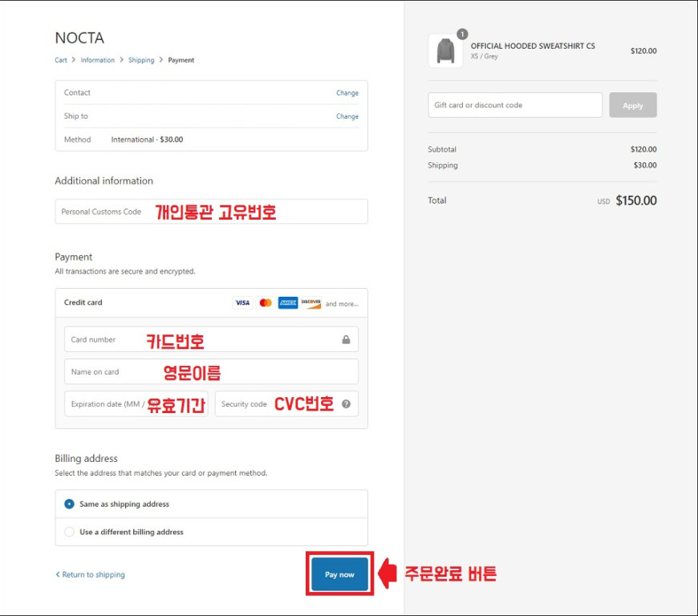Click the Visa card logo
Screen dimensions: 698x616
242,302
